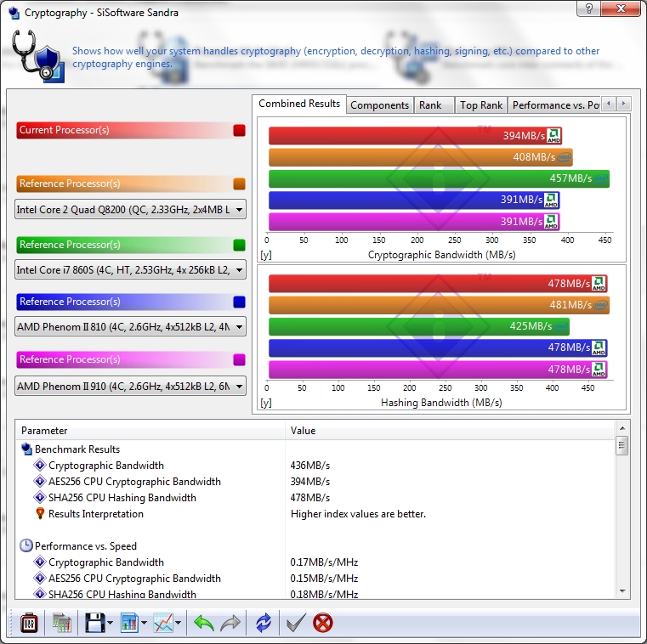Image resolution: width=647 pixels, height=644 pixels.
Task: Click the AES256 row diamond icon under Benchmark Results
Action: click(x=40, y=481)
